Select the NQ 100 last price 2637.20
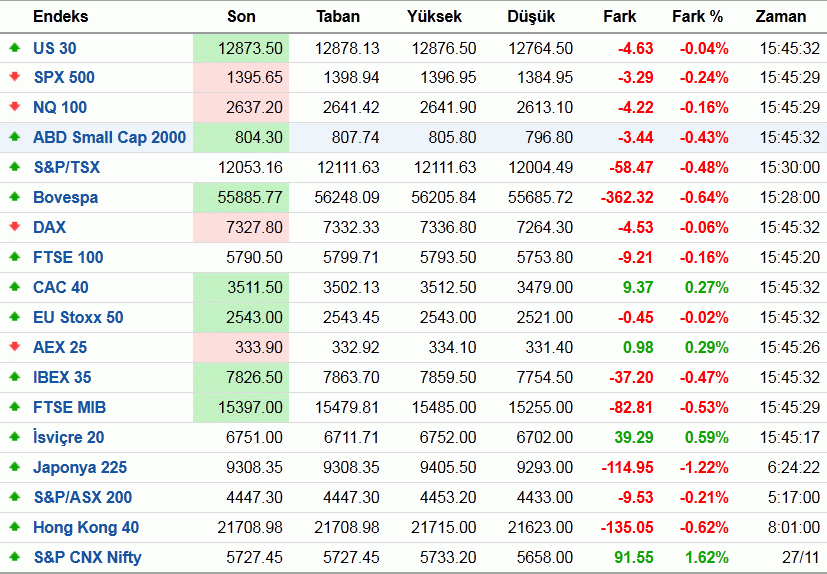The image size is (827, 574). (255, 108)
